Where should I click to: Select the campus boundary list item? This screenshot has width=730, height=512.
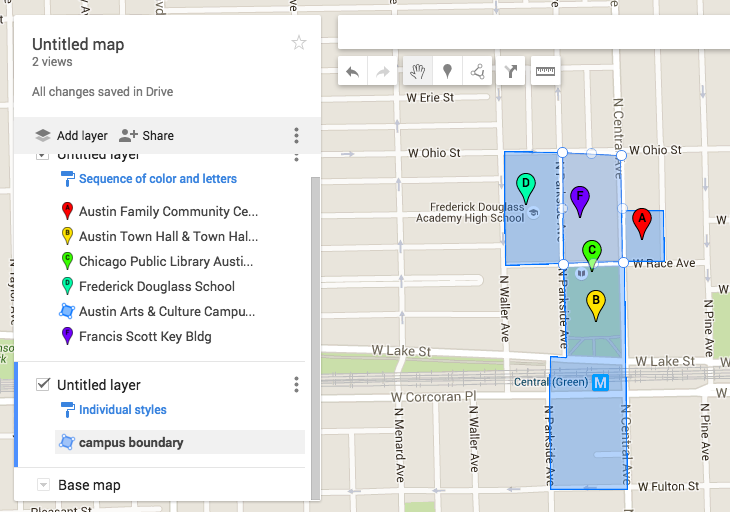coord(180,442)
